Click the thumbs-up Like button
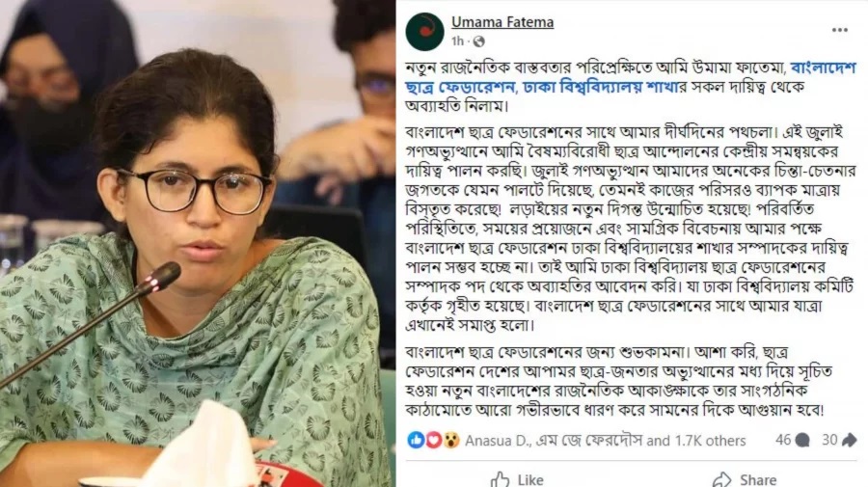This screenshot has width=868, height=487. tap(517, 479)
